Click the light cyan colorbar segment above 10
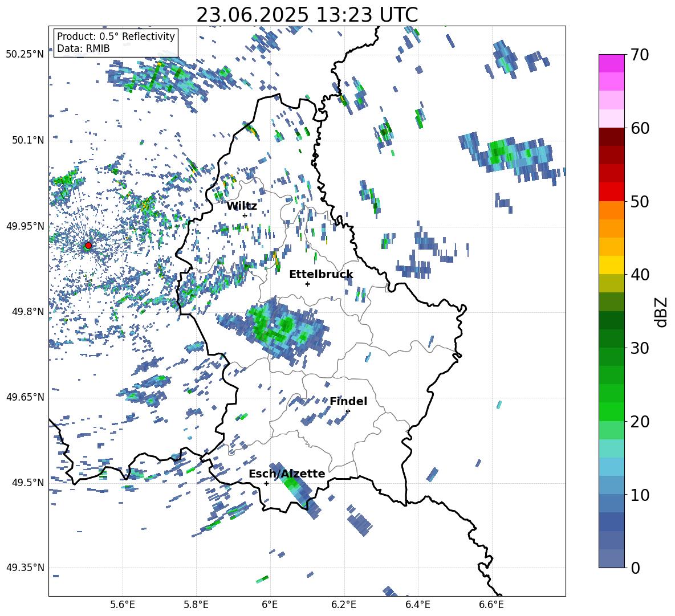Screen dimensions: 675x616 (611, 467)
